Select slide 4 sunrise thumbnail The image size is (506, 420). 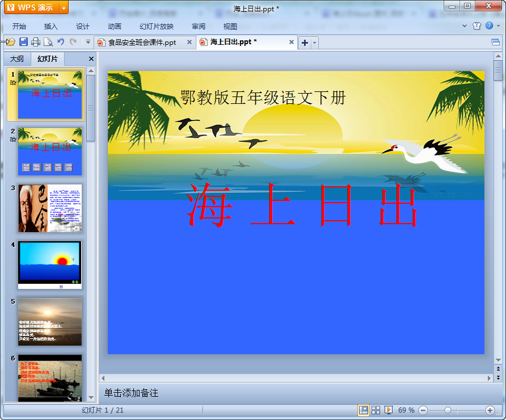tap(50, 265)
